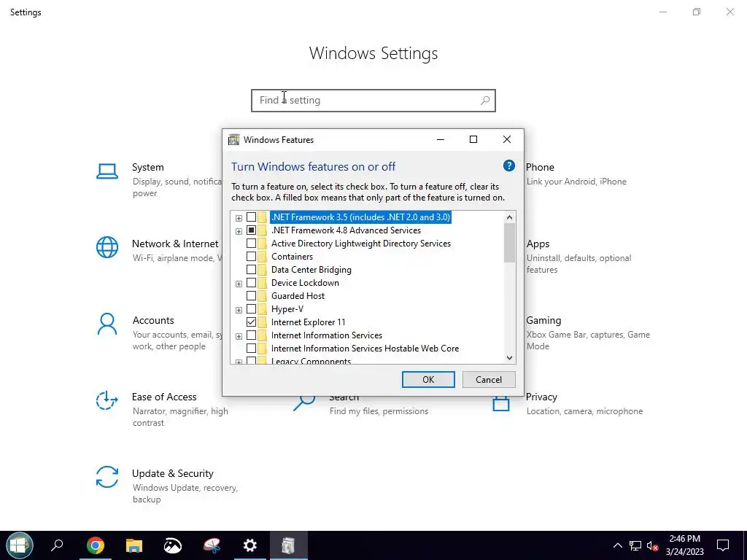747x560 pixels.
Task: Click OK in Windows Features
Action: pos(428,379)
